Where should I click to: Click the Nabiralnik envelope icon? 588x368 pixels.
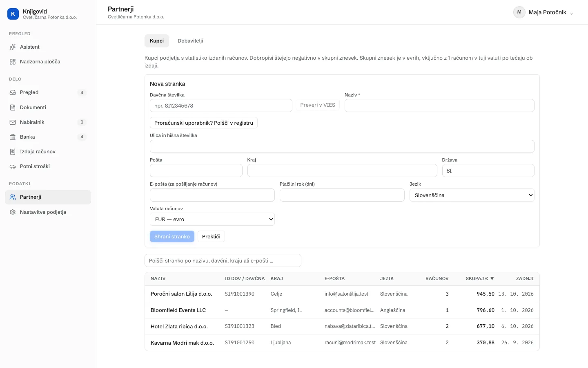(13, 122)
